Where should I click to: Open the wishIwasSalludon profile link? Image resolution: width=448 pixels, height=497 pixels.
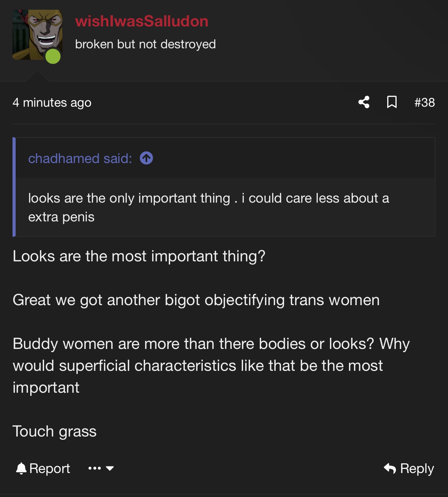click(142, 21)
